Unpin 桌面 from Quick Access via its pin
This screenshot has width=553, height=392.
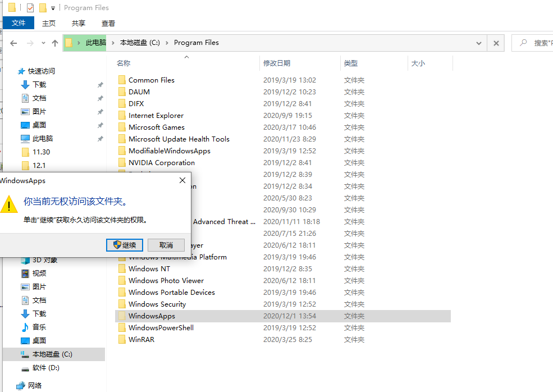tap(100, 125)
